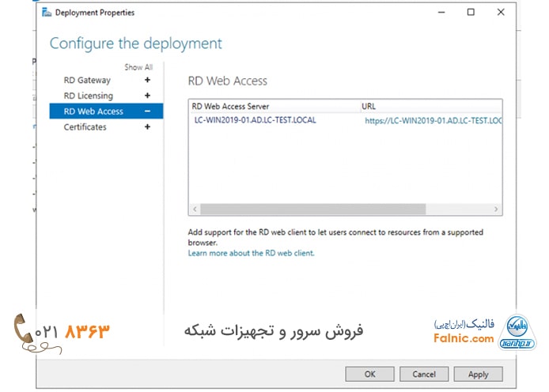
Task: Select the LC-WIN2019-01.AD.LC-TEST.LOCAL server row
Action: pos(255,120)
